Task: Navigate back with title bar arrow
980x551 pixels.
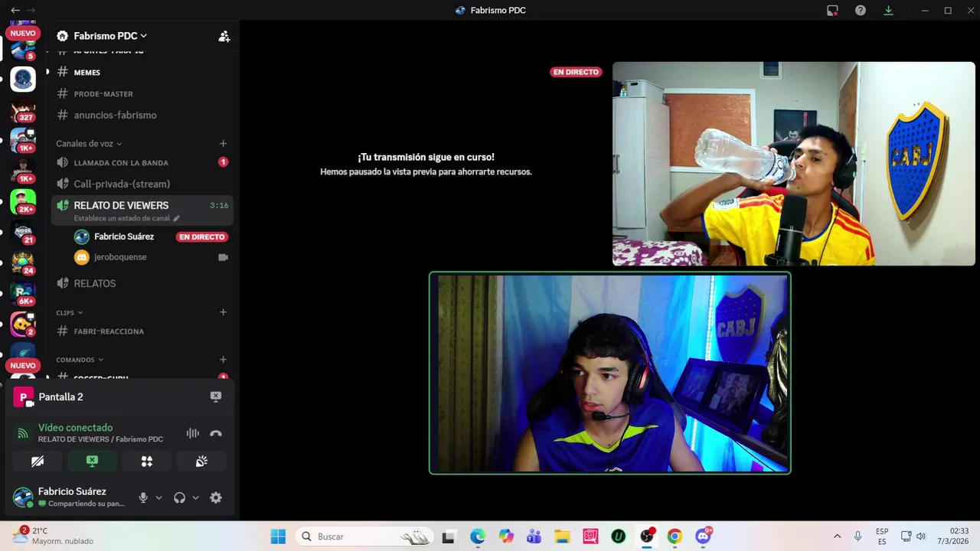Action: coord(15,10)
